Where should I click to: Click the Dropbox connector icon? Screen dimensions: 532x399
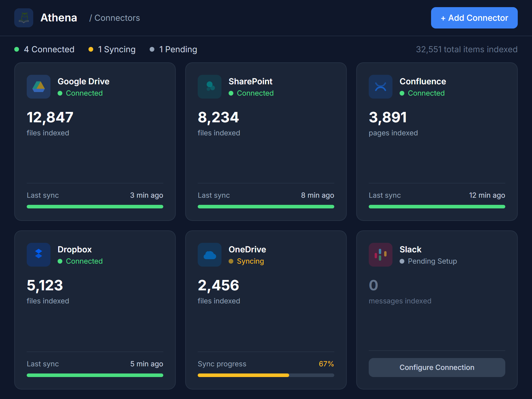(38, 255)
